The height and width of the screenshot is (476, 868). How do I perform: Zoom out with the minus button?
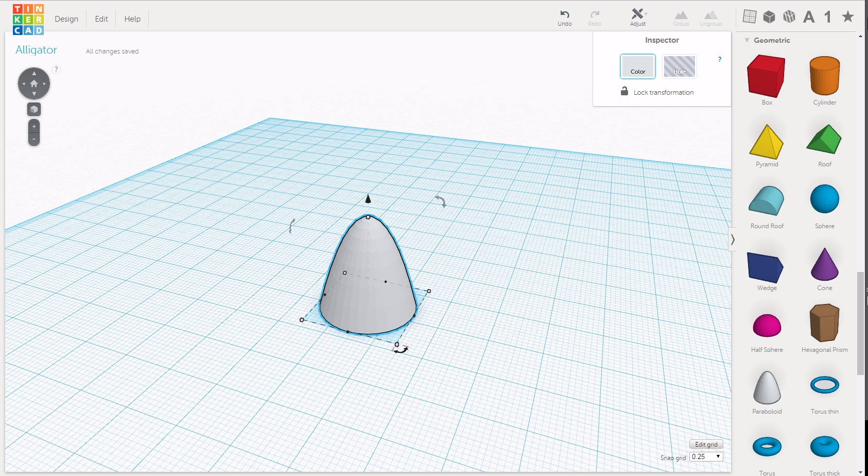click(34, 139)
